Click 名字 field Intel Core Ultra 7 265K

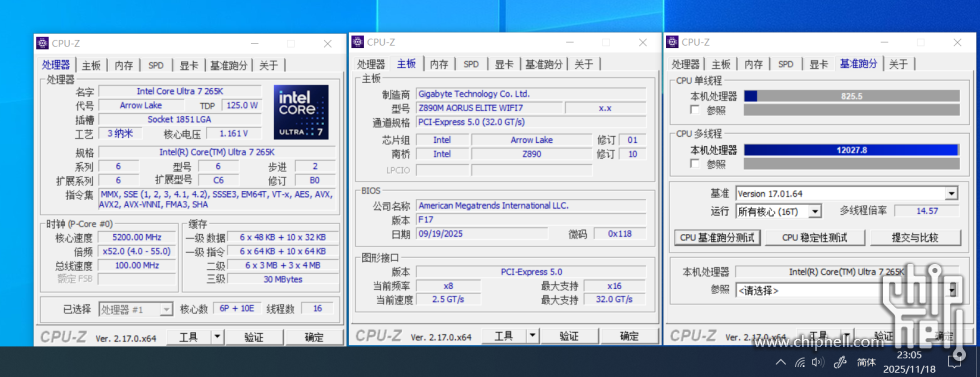click(x=180, y=91)
